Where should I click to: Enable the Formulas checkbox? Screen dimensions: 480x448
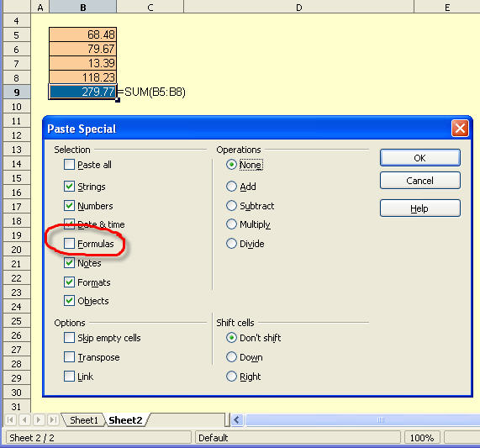69,244
